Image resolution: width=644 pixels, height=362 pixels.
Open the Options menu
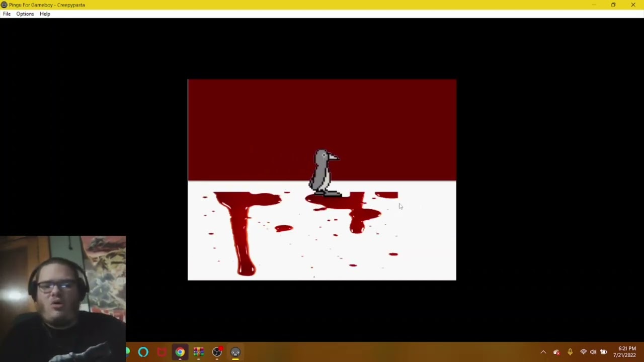[x=25, y=14]
